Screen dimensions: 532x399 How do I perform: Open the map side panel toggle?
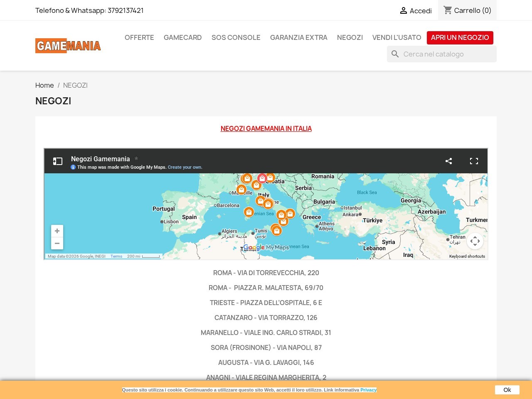click(x=57, y=161)
